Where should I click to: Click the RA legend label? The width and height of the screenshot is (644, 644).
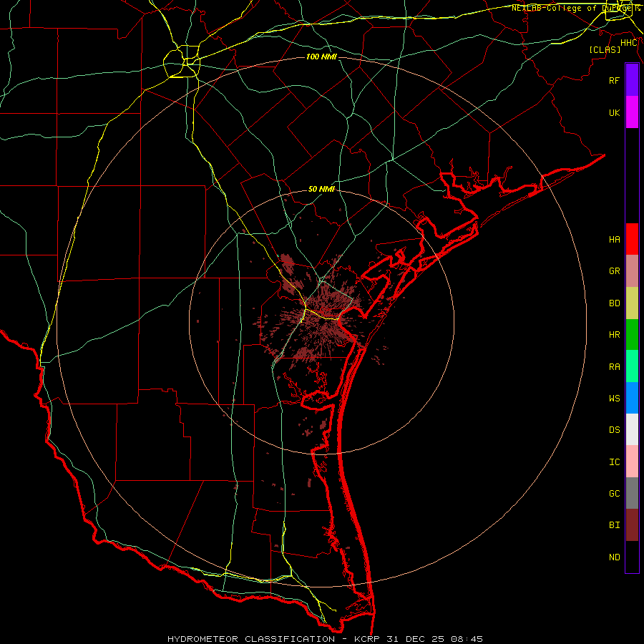coord(614,367)
